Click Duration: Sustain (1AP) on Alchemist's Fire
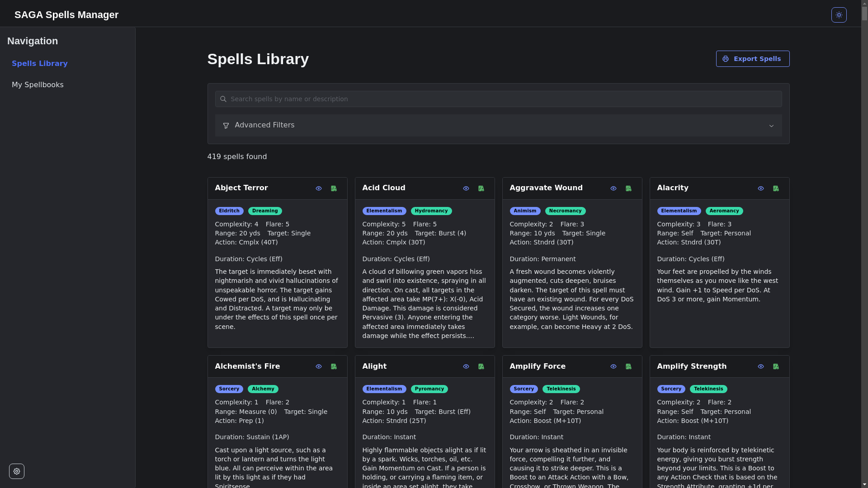 (252, 437)
